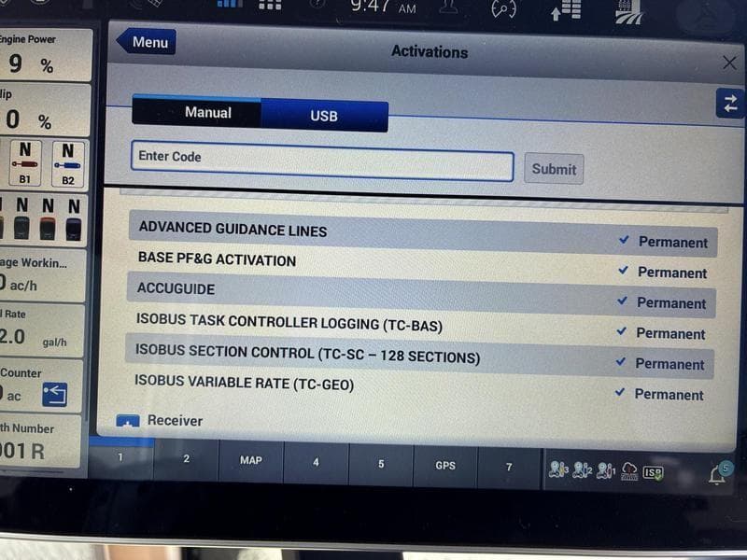Select ISOBUS SECTION CONTROL (TC-SC) row
747x560 pixels.
click(419, 357)
